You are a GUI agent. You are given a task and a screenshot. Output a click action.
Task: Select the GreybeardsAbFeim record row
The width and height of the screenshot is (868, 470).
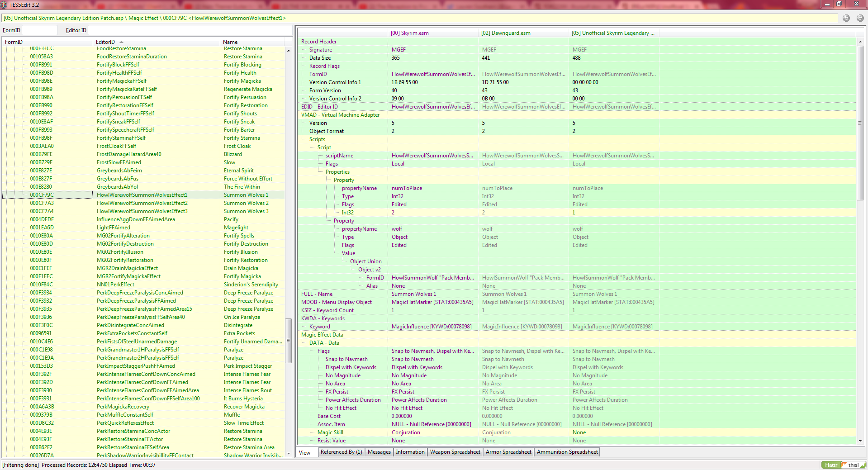click(119, 171)
